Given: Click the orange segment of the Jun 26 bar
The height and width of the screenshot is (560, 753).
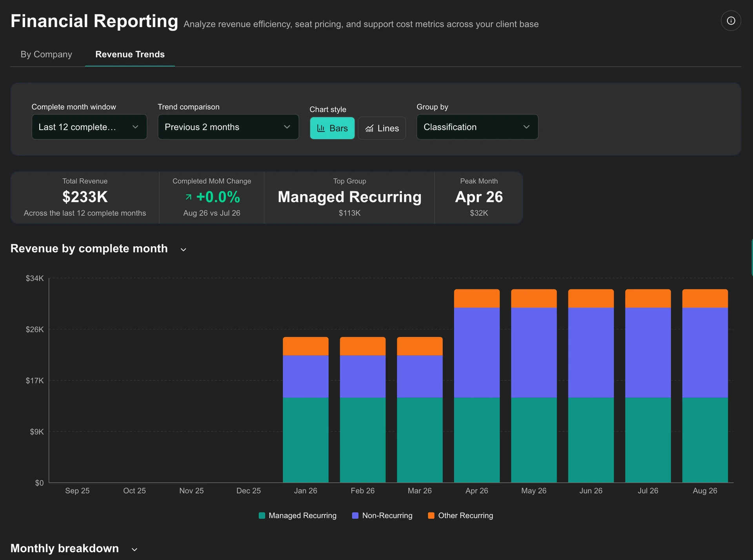Looking at the screenshot, I should 591,298.
